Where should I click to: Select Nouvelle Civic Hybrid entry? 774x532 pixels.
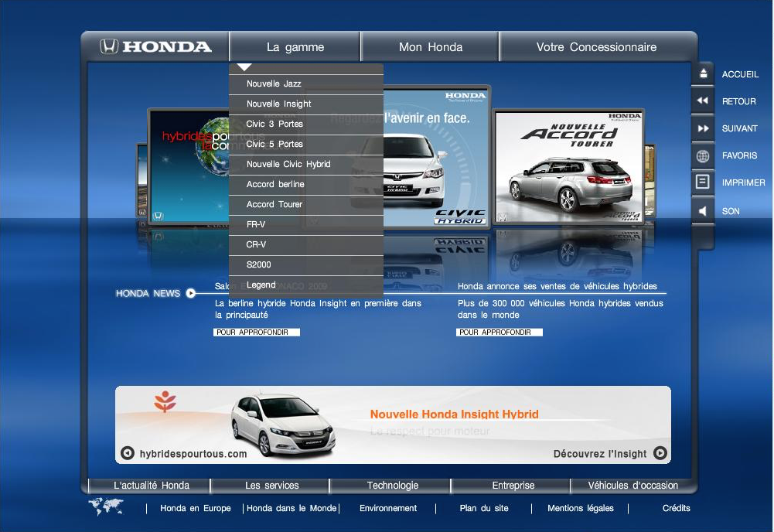306,165
